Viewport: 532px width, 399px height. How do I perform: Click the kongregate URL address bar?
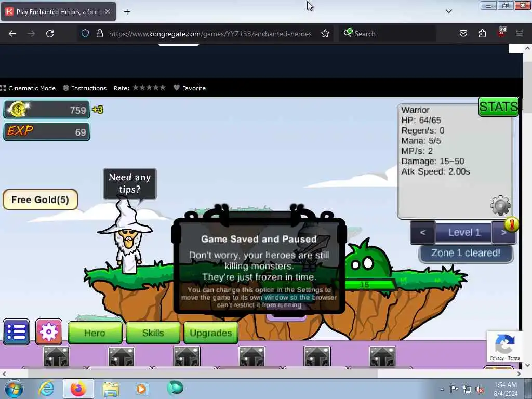pos(210,34)
